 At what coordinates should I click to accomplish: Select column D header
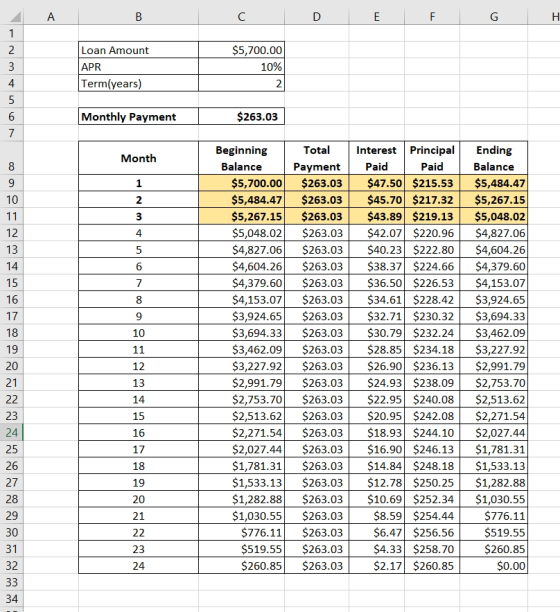pyautogui.click(x=317, y=17)
